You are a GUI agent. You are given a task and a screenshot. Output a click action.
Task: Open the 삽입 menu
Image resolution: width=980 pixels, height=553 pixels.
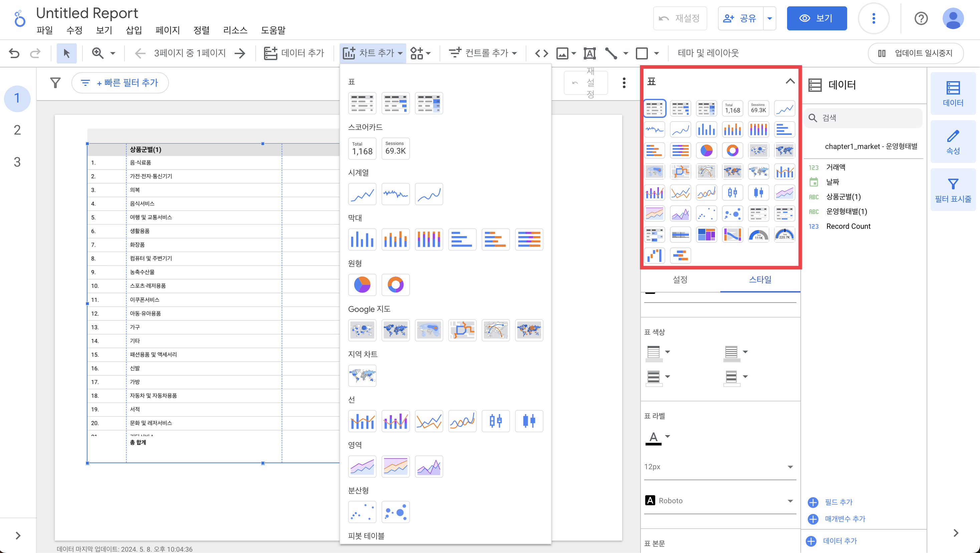pyautogui.click(x=134, y=30)
